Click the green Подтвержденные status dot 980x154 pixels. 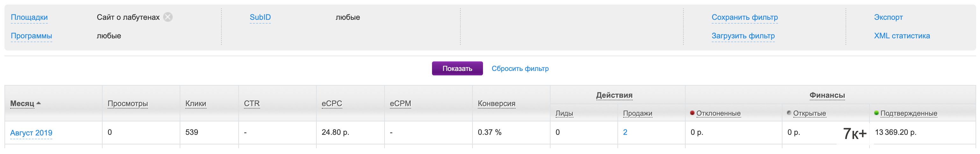tap(876, 113)
